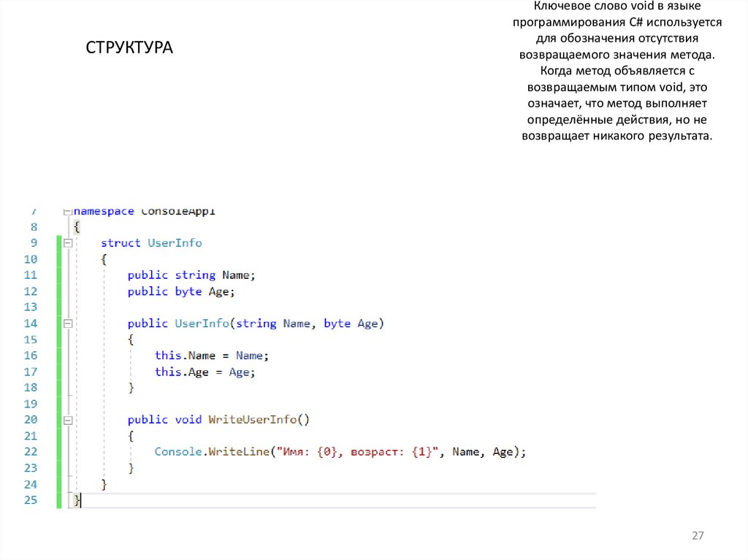Click line number 25 in the gutter
Image resolution: width=748 pixels, height=560 pixels.
(30, 500)
